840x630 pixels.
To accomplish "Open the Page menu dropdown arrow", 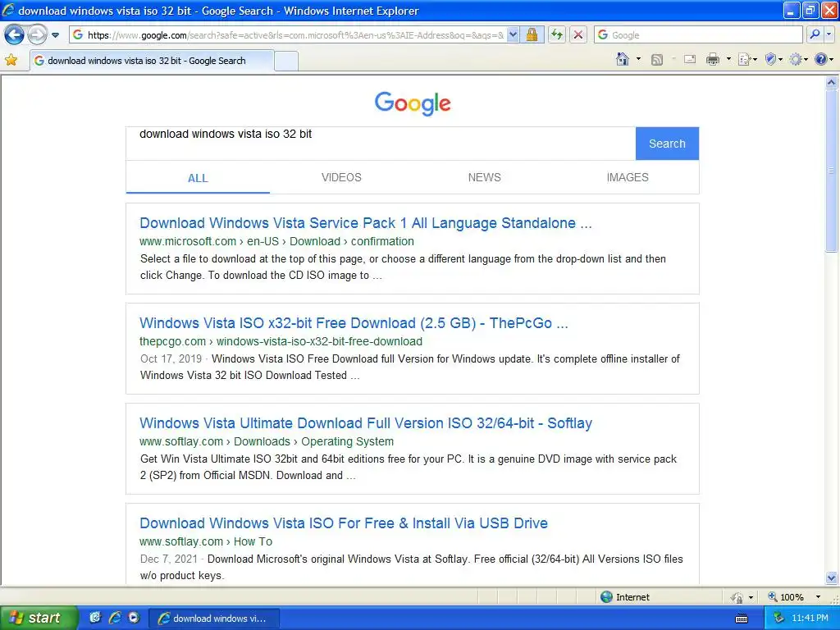I will pos(755,59).
